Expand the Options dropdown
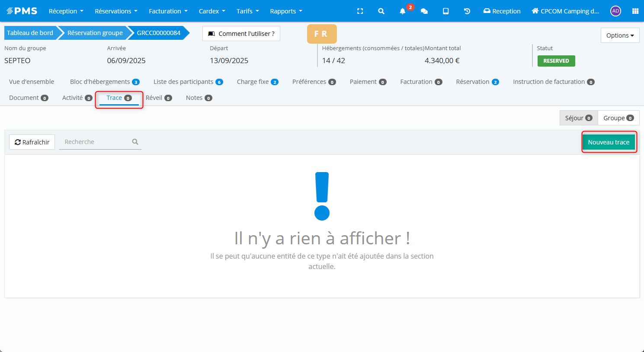This screenshot has height=352, width=644. 620,35
